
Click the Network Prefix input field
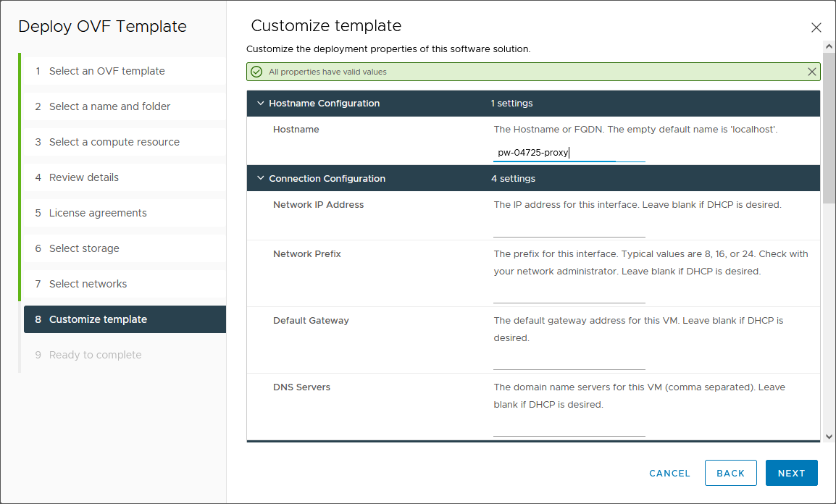click(569, 294)
